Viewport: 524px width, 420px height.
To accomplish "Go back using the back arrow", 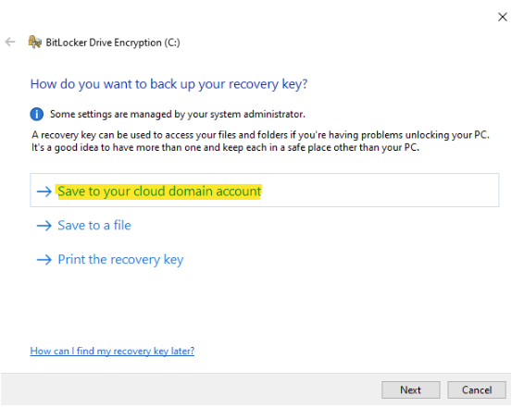I will [10, 42].
